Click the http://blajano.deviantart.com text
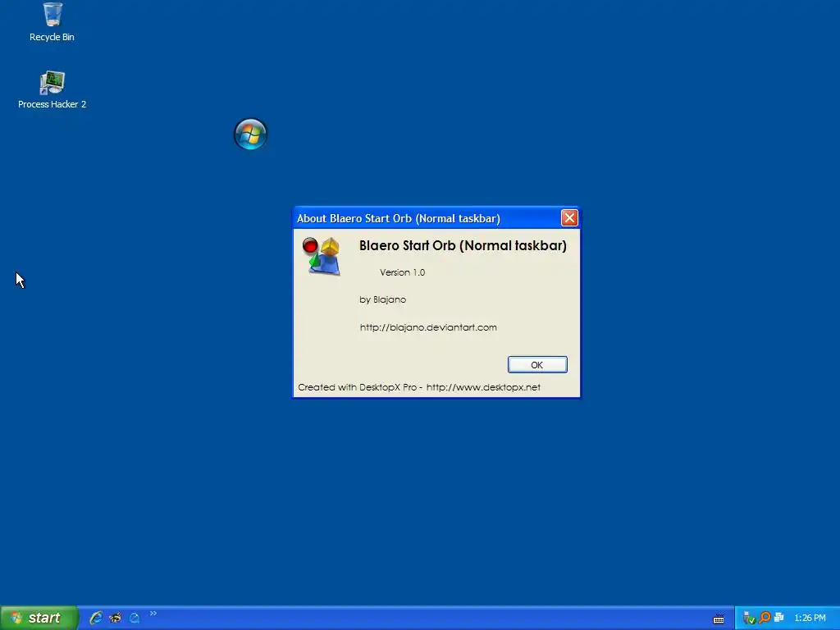This screenshot has width=840, height=630. [x=428, y=327]
